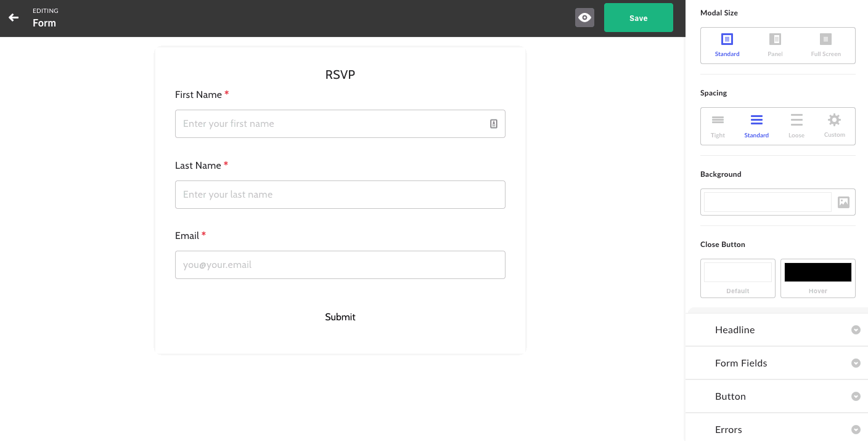
Task: Select Full Screen modal size
Action: (825, 46)
